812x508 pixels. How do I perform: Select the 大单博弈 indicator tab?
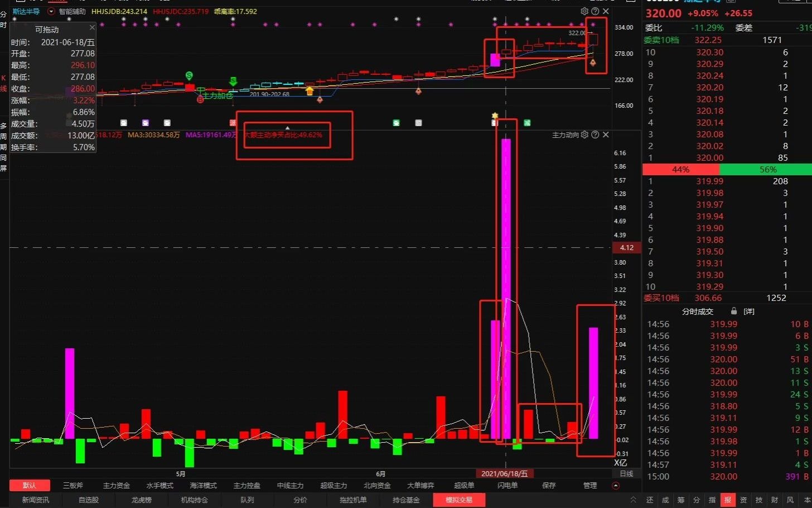click(x=421, y=485)
